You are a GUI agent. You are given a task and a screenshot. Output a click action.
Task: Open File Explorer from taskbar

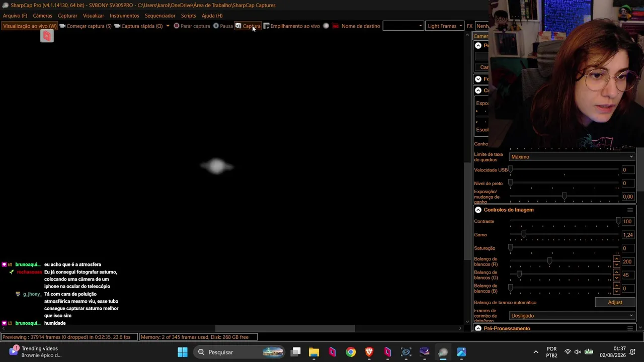tap(314, 352)
